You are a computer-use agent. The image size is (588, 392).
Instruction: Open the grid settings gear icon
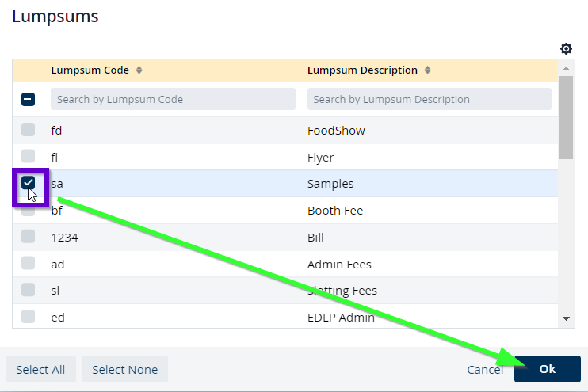[x=566, y=49]
